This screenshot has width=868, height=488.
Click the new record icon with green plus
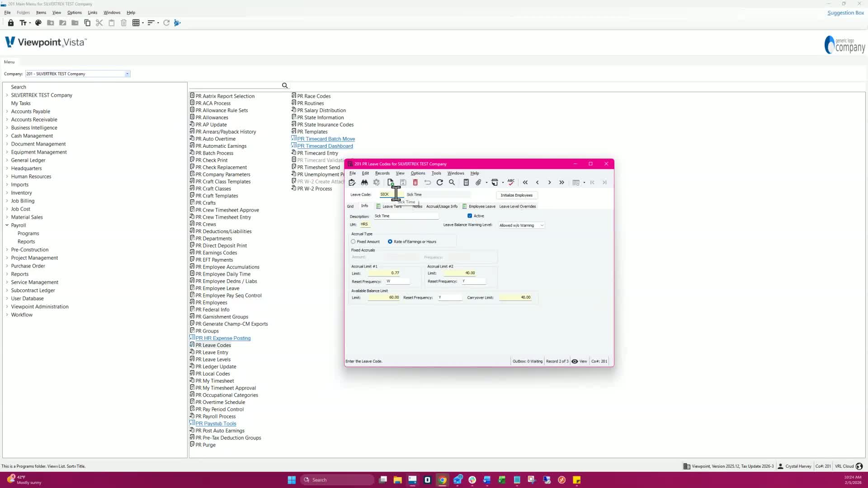[391, 183]
